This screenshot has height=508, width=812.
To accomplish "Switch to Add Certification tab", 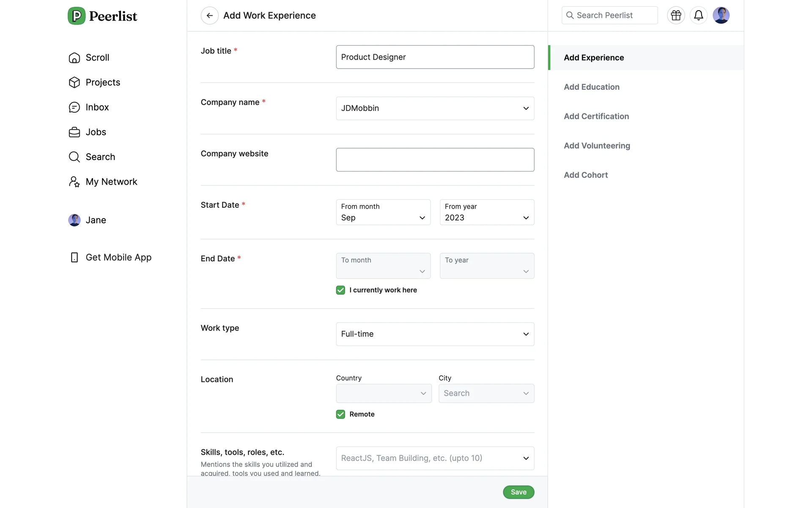I will (596, 116).
